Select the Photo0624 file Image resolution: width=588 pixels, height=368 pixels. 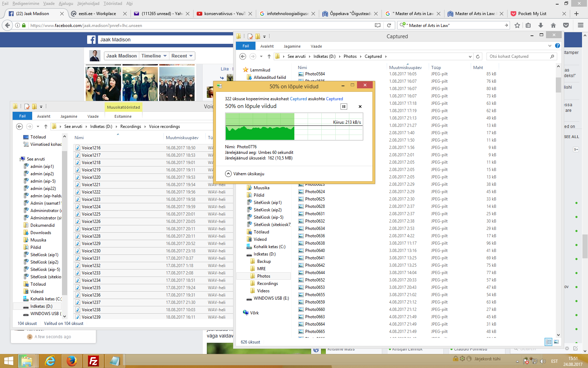[x=315, y=192]
